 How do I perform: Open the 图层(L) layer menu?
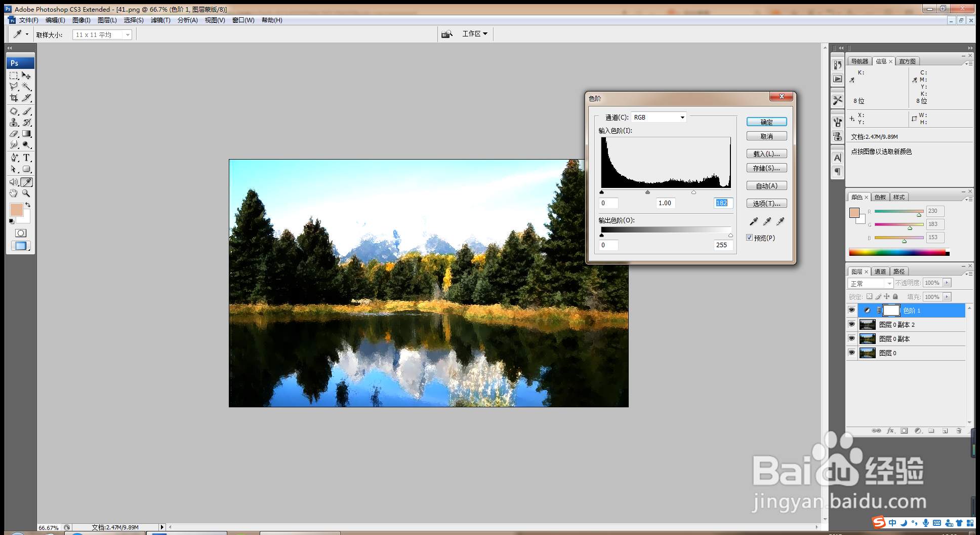click(107, 20)
